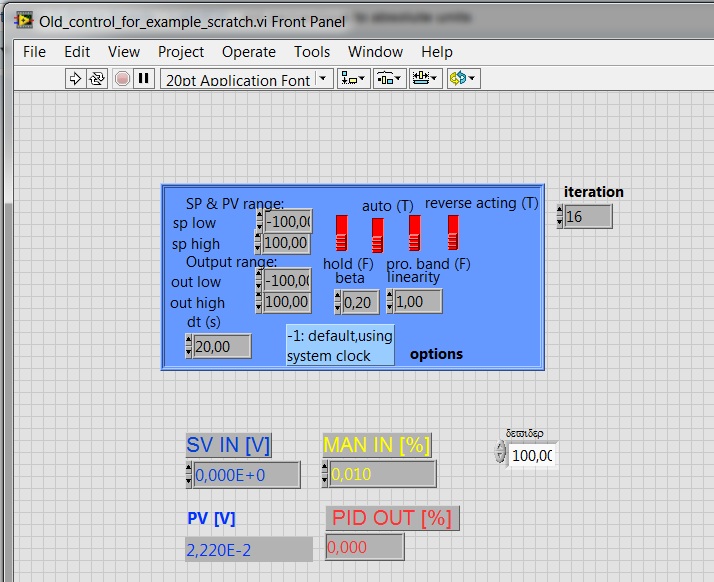This screenshot has width=714, height=582.
Task: Click the out high value field
Action: click(x=286, y=301)
